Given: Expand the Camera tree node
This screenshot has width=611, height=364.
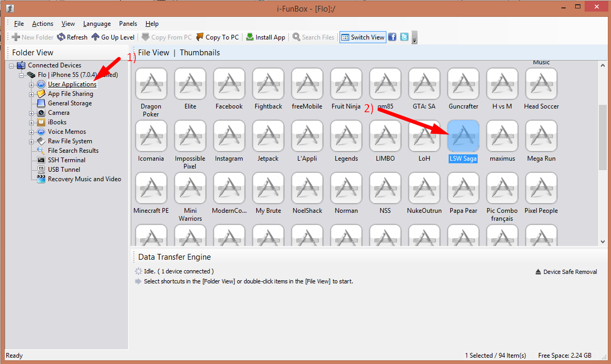Looking at the screenshot, I should 31,113.
